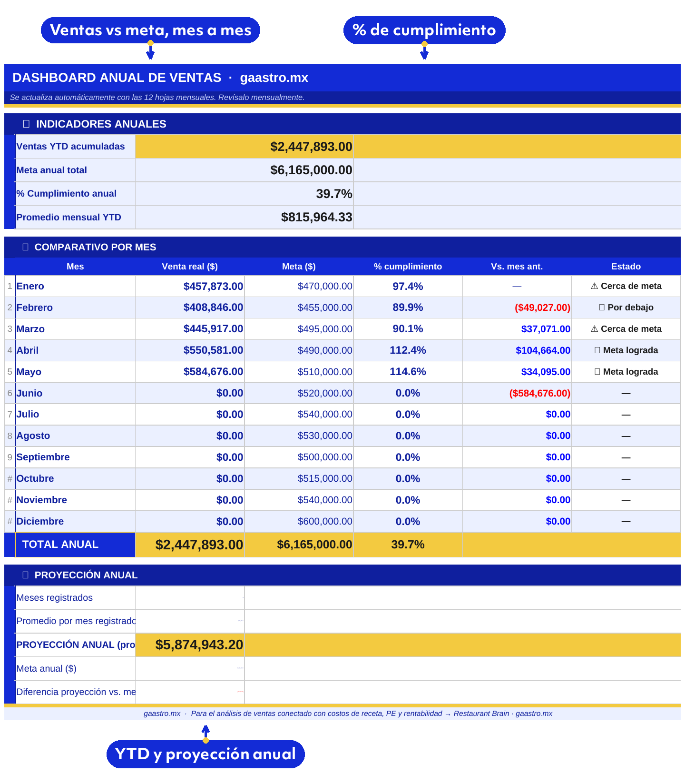Click the Vs. mes ant. column header
The image size is (685, 784).
click(517, 267)
